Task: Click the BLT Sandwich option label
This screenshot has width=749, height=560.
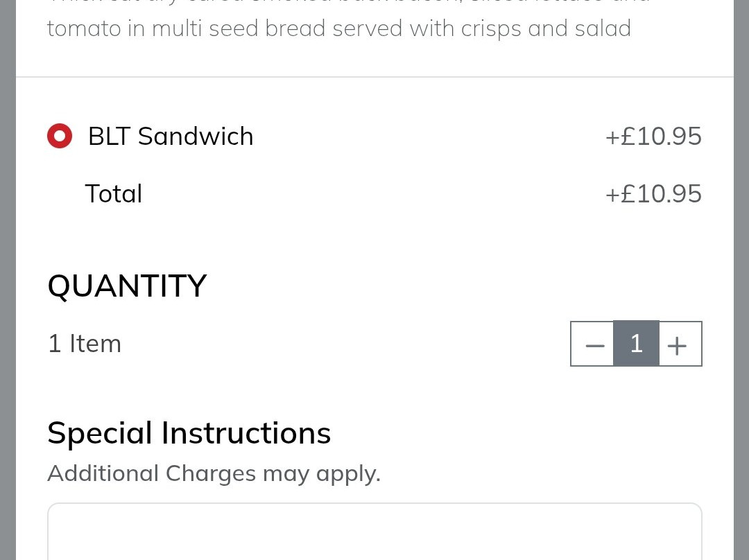Action: click(171, 137)
